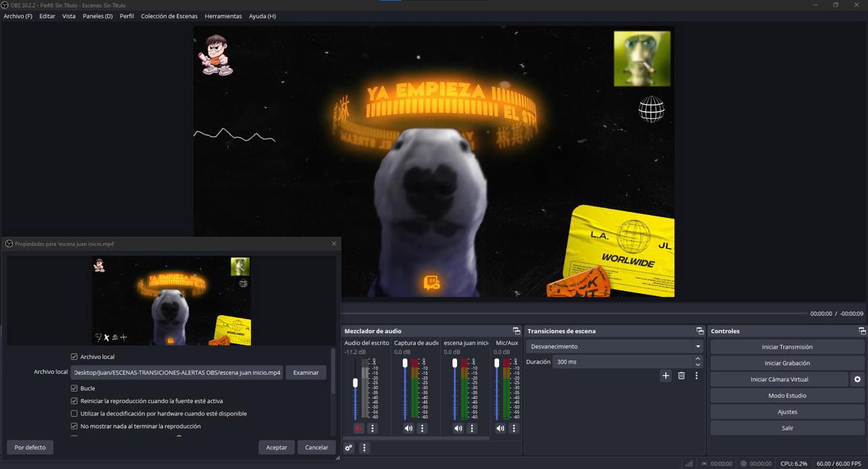
Task: Decrease transition duration with down arrow
Action: pos(698,365)
